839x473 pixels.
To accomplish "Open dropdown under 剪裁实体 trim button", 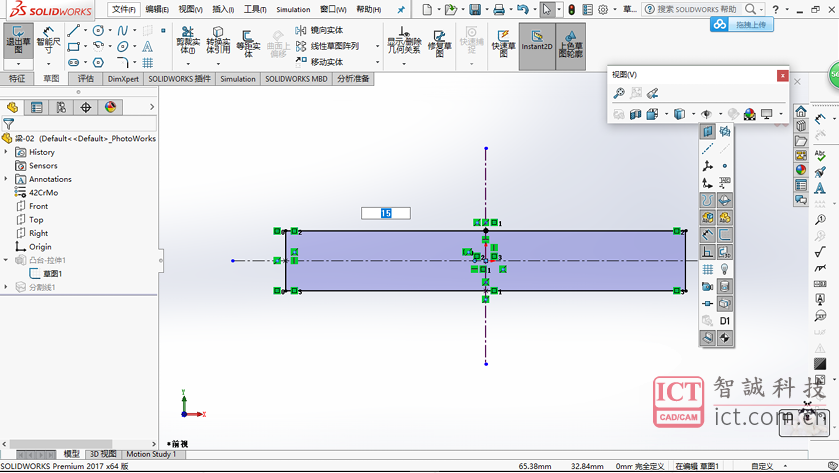I will 188,64.
